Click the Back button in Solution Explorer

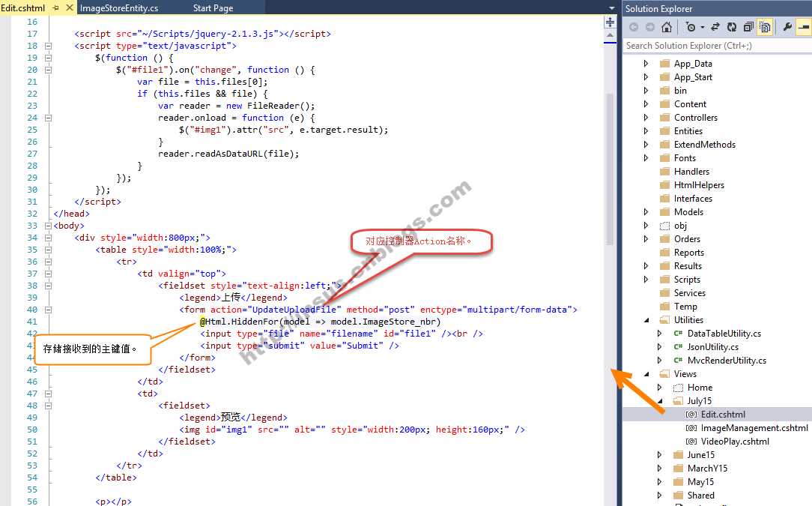tap(634, 27)
